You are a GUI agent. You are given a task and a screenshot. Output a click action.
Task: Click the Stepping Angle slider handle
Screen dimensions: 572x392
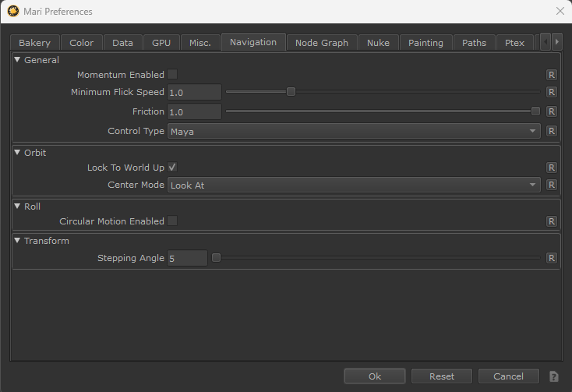tap(216, 258)
